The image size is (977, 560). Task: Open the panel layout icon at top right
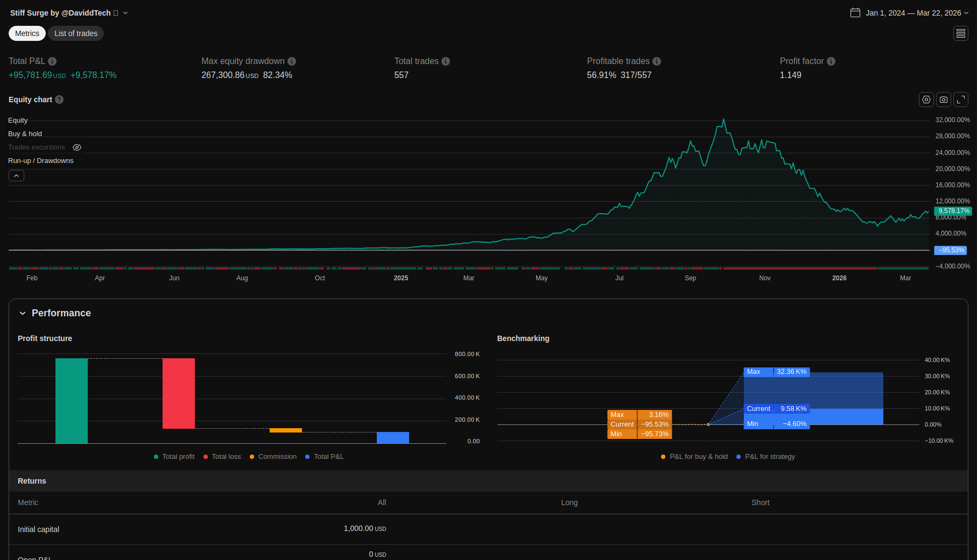[x=960, y=33]
